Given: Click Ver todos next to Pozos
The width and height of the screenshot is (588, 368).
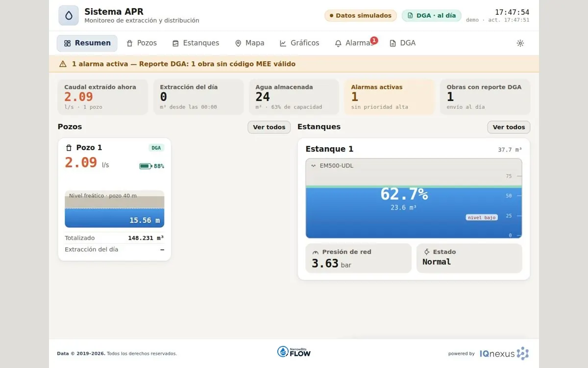Looking at the screenshot, I should 269,127.
